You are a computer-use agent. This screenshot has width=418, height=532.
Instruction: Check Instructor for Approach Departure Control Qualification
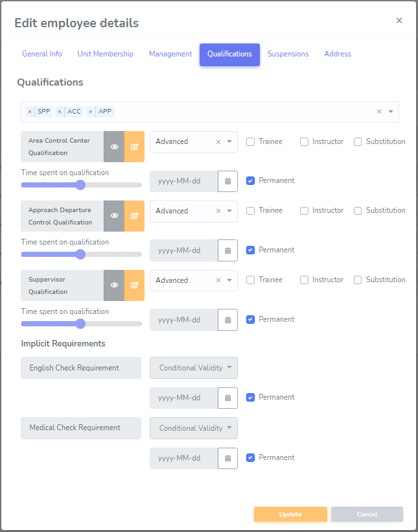(x=304, y=211)
